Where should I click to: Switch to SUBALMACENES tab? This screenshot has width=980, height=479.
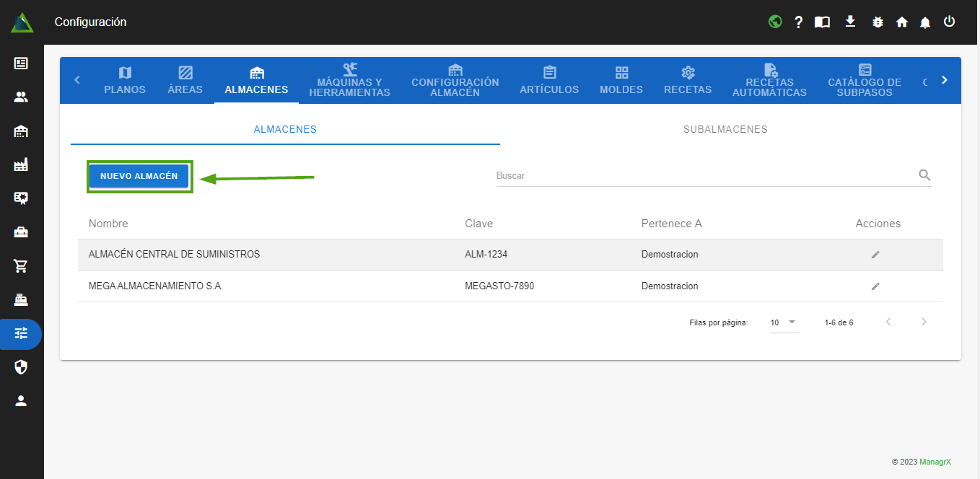pyautogui.click(x=725, y=130)
